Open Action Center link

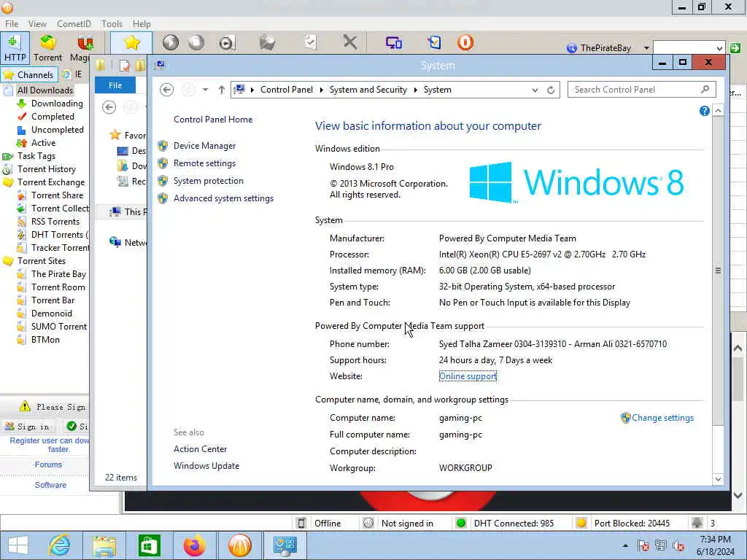(x=200, y=449)
